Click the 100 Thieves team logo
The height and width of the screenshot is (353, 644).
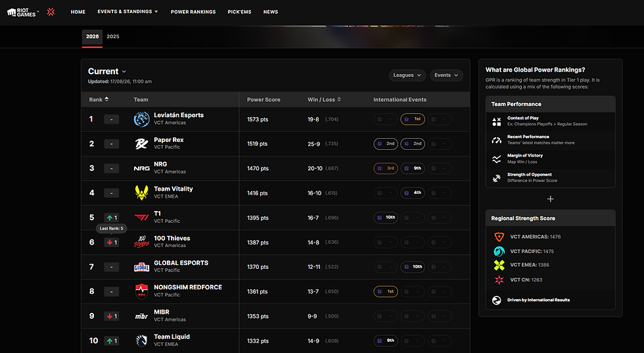click(x=142, y=242)
